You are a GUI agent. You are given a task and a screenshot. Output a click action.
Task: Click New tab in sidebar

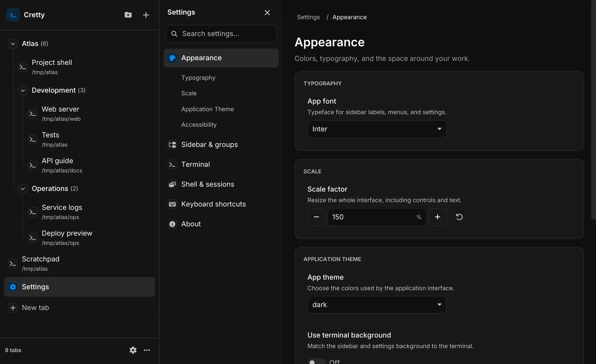79,308
